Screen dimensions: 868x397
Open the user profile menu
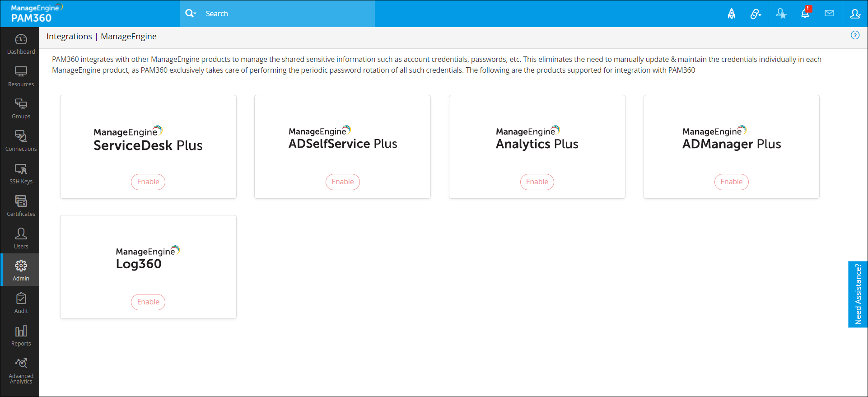tap(855, 14)
